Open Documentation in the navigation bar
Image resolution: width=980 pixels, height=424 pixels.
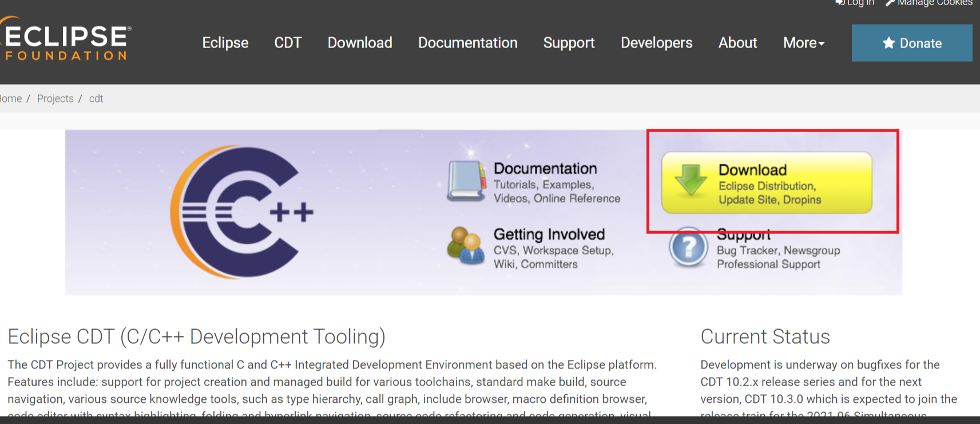[x=468, y=43]
